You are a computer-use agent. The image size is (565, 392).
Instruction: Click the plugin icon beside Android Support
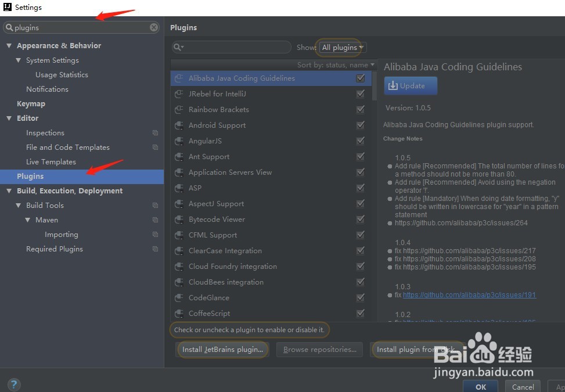[179, 125]
